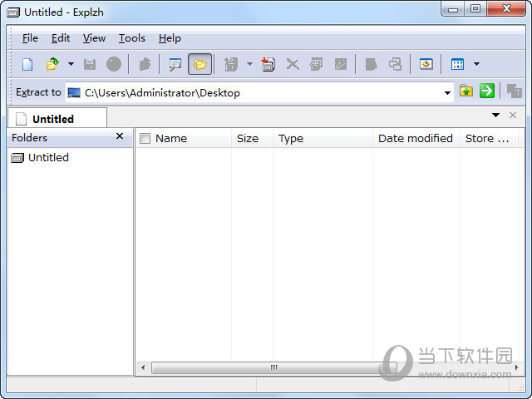Click the grayed split archive icon

pyautogui.click(x=396, y=64)
